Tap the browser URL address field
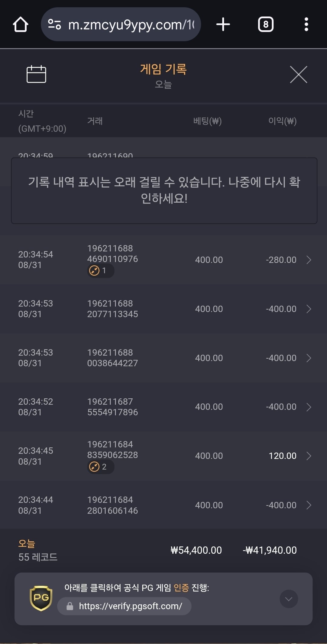This screenshot has width=327, height=644. [130, 25]
